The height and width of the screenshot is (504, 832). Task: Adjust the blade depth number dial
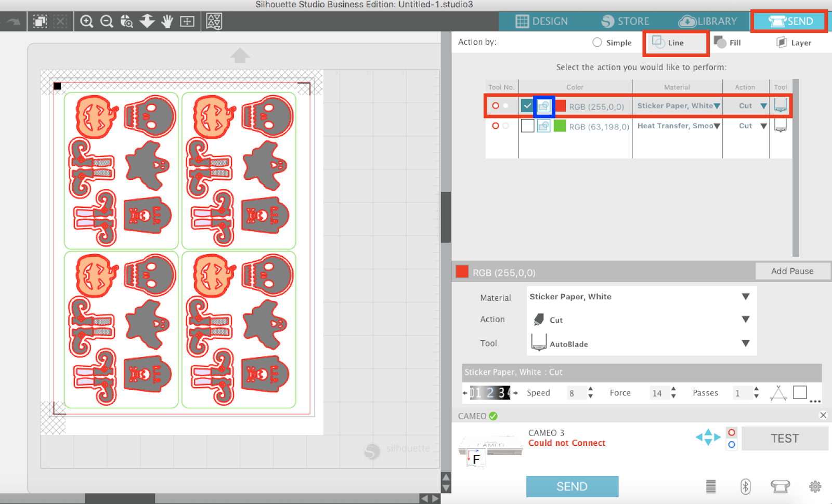[x=490, y=393]
